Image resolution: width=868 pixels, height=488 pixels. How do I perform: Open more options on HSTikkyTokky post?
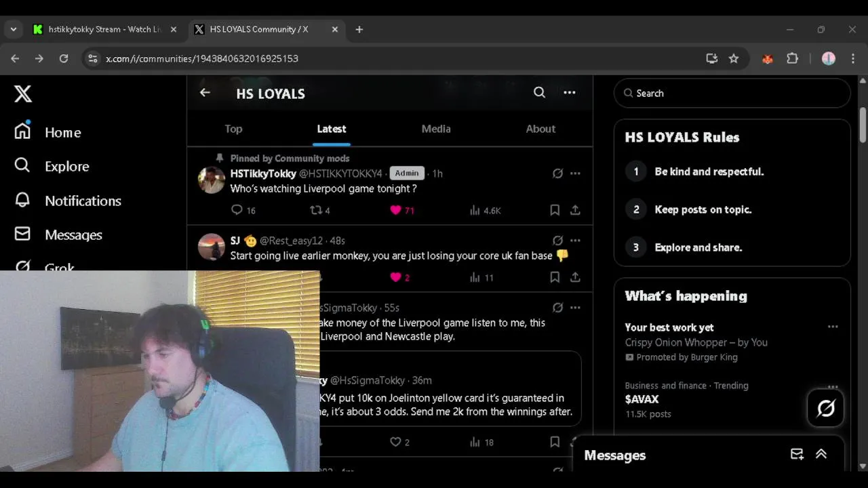pos(575,174)
